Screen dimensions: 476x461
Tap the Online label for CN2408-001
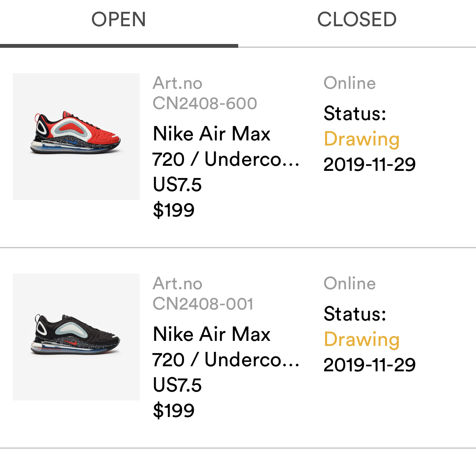pos(349,283)
